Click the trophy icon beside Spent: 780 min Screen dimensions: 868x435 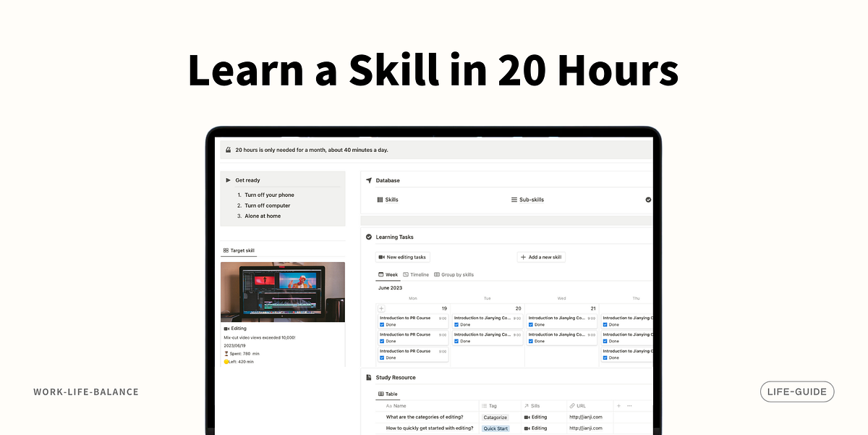pos(226,353)
